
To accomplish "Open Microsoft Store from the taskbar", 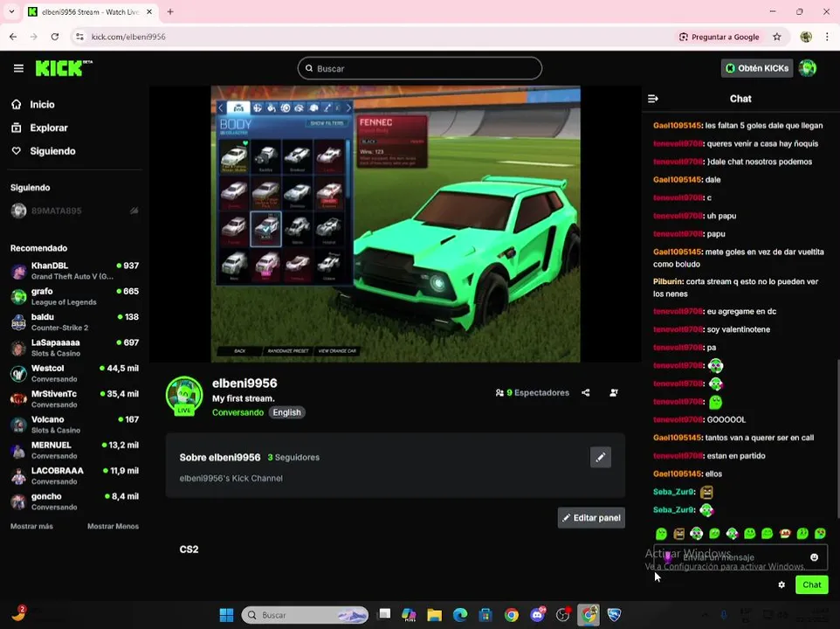I will 485,615.
